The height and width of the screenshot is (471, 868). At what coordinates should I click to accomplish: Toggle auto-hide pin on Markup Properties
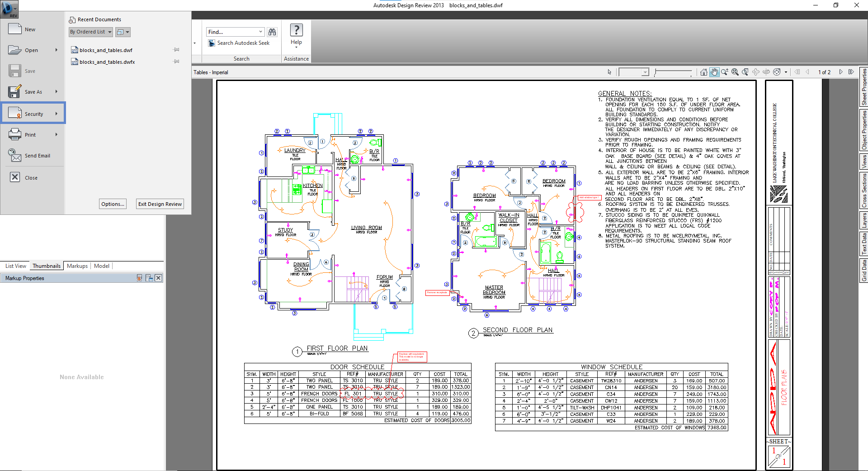pos(149,278)
